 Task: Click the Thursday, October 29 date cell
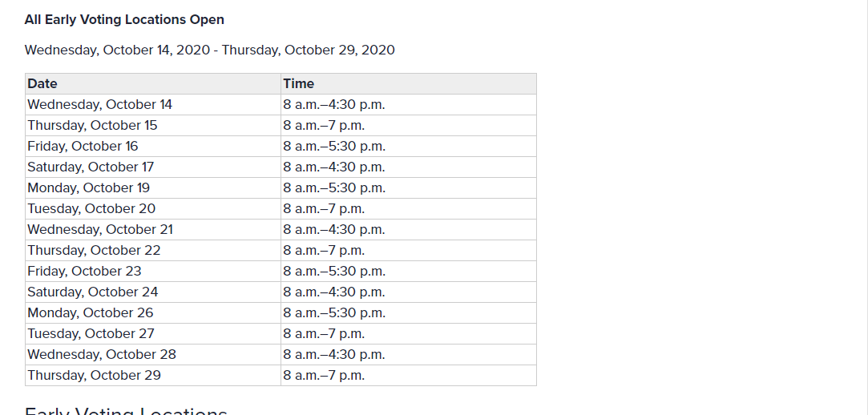pos(153,376)
